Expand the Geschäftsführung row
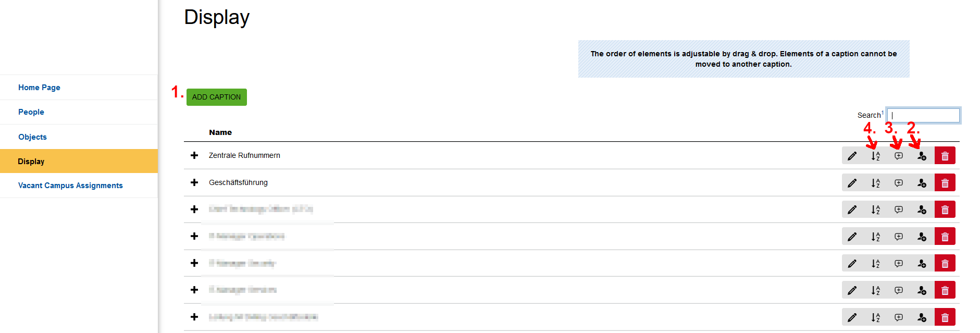The image size is (980, 333). click(x=194, y=182)
